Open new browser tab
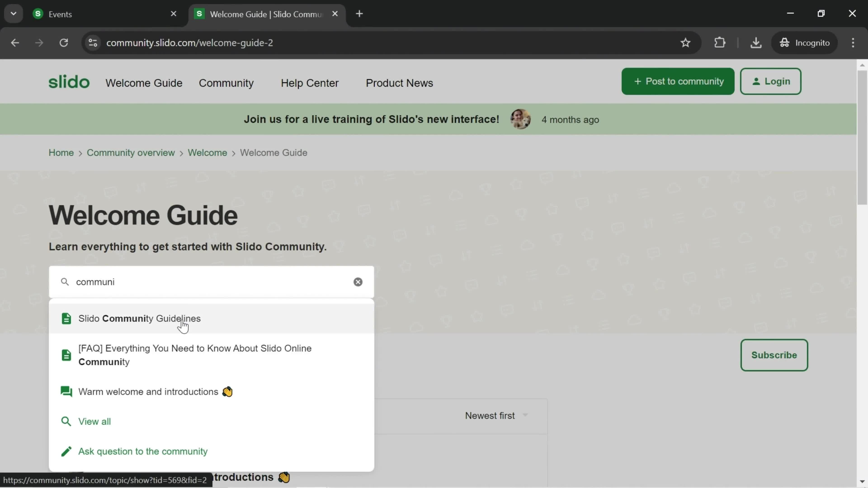This screenshot has width=868, height=488. point(359,14)
